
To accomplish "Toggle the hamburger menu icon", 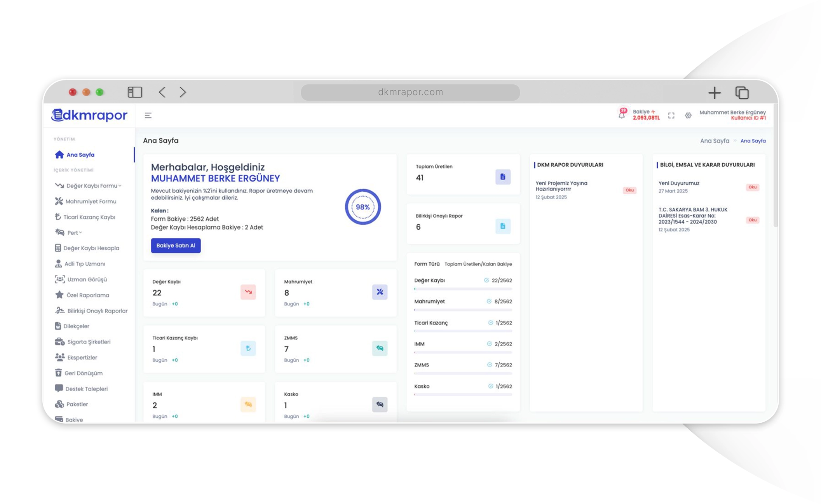I will coord(148,115).
